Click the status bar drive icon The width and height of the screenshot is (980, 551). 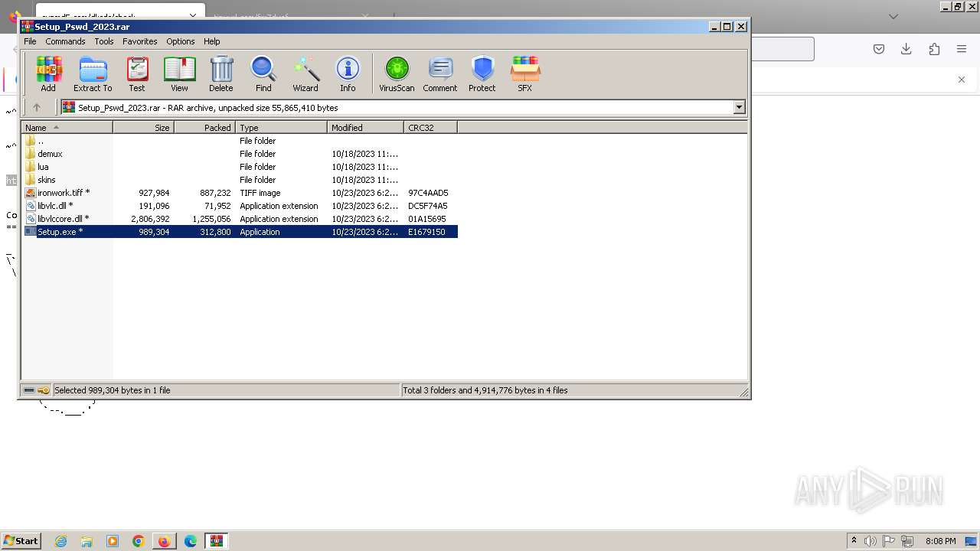pyautogui.click(x=29, y=390)
